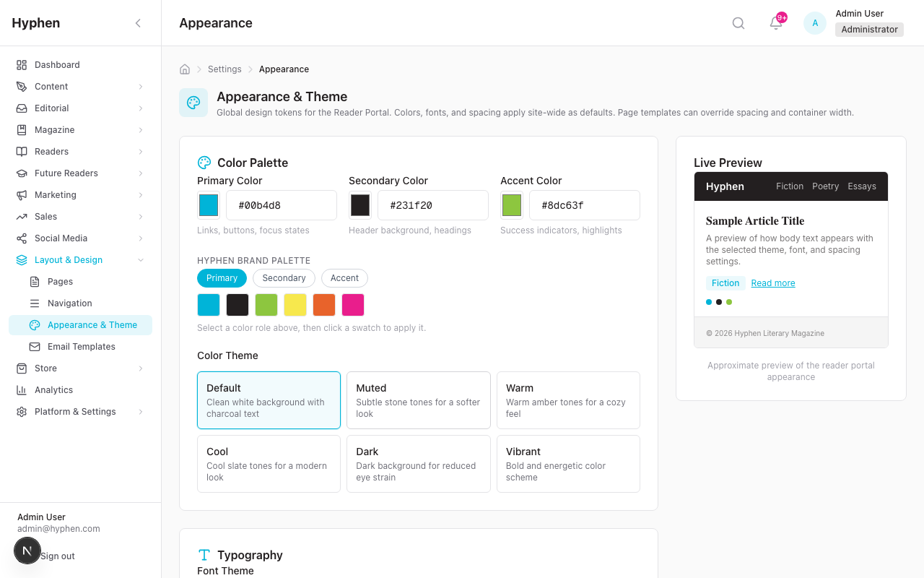924x578 pixels.
Task: Expand the Content sidebar section
Action: [51, 86]
